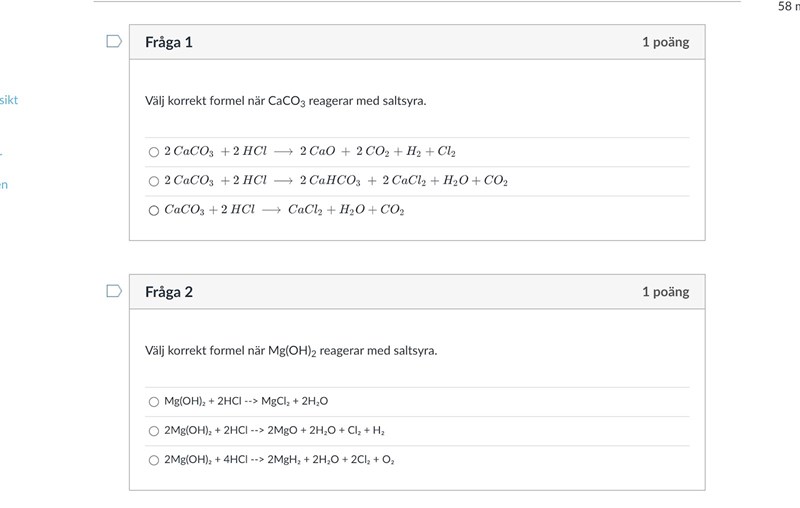Click formula text ending in H₂O + CO₂ after 2 CaCl₂
This screenshot has height=508, width=800.
coord(336,181)
